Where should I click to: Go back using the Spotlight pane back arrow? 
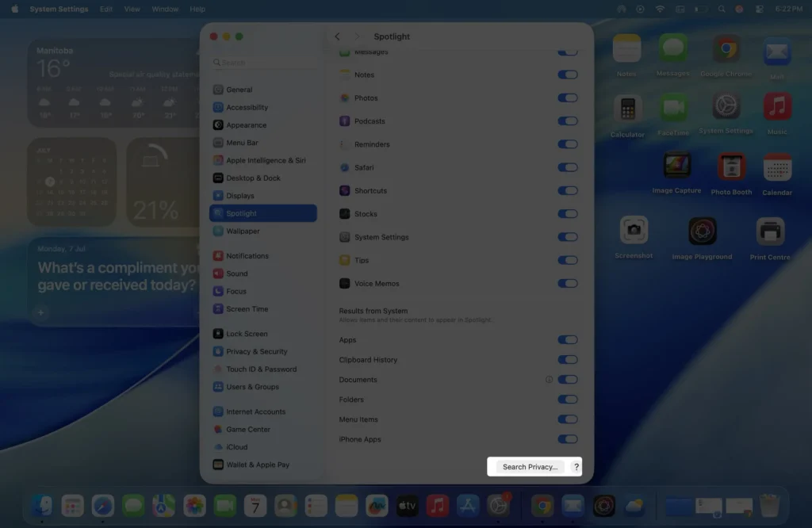click(336, 36)
